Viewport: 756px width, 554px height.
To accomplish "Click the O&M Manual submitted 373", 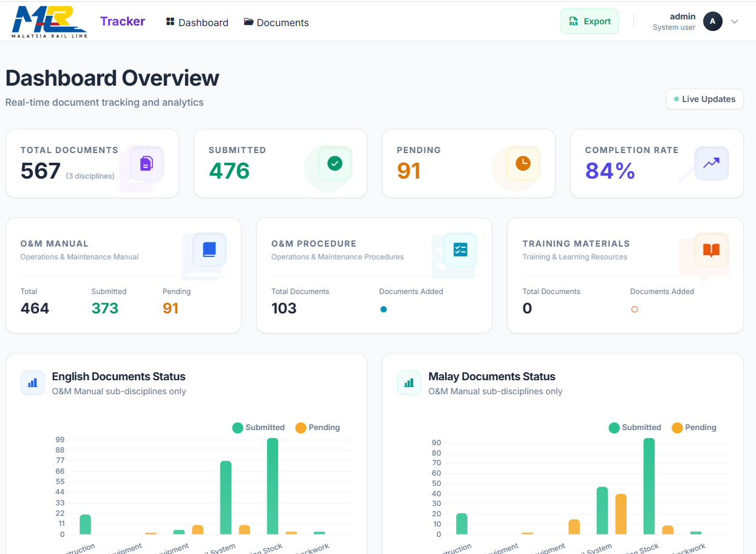I will coord(105,309).
